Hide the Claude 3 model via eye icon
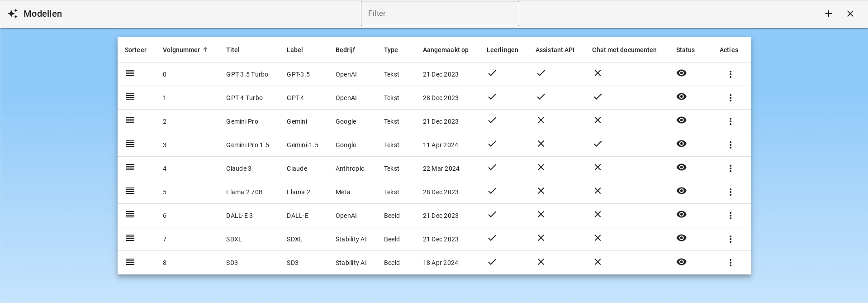The image size is (868, 303). [x=681, y=168]
